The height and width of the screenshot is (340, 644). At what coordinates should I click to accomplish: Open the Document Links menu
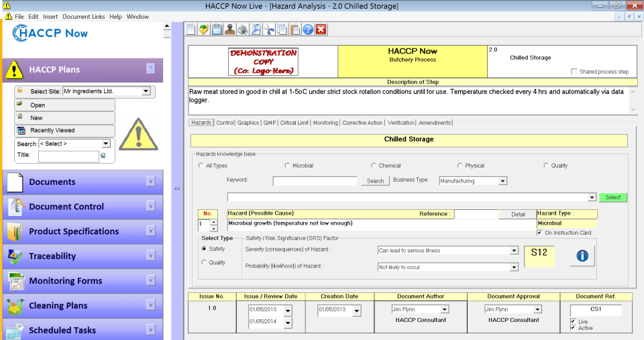[84, 16]
